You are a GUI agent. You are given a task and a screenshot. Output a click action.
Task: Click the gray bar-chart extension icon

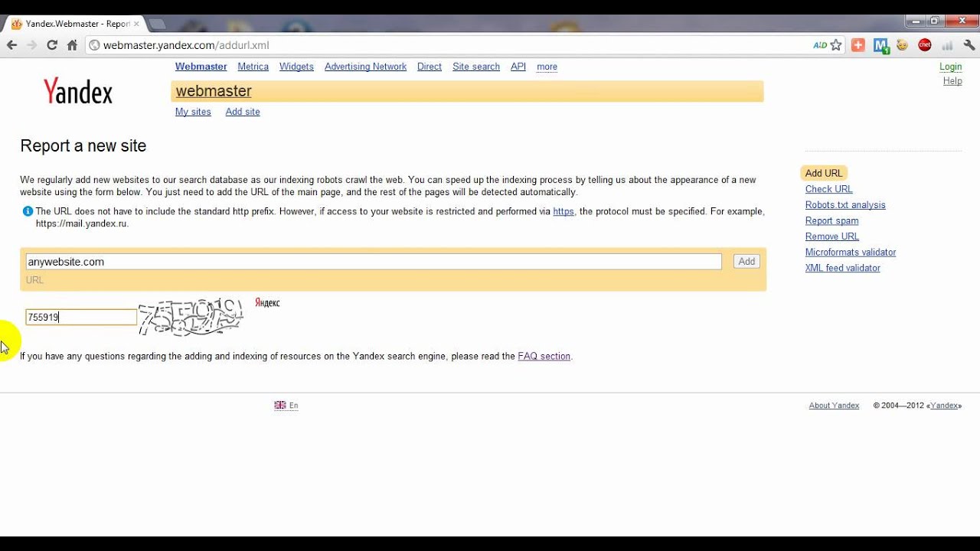[x=947, y=45]
